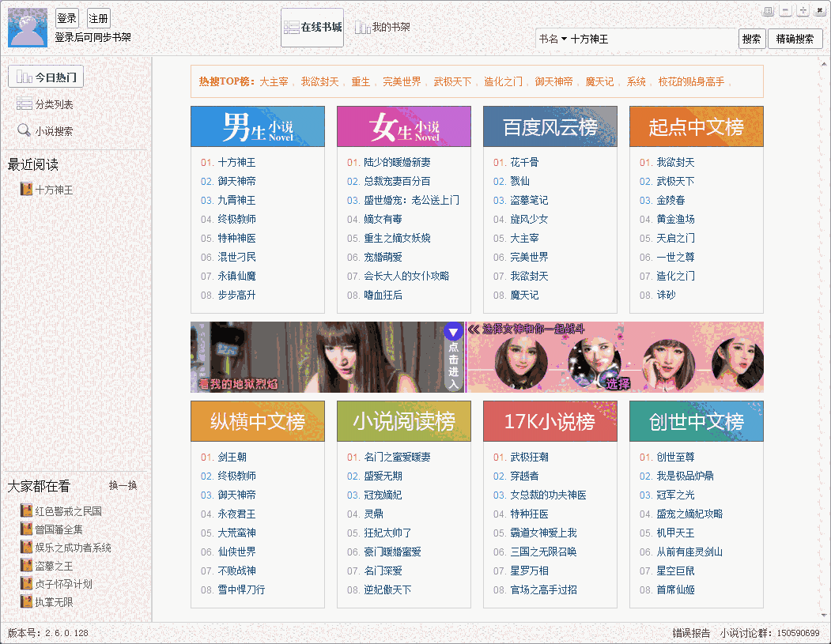Open 小说搜索 with magnifier icon

(x=45, y=131)
